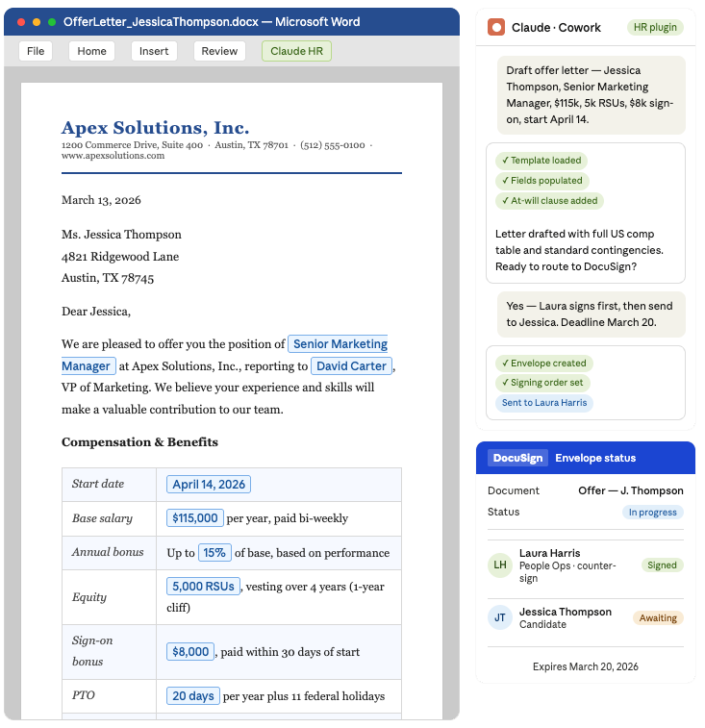Click the Awaiting badge for Jessica Thompson
705x728 pixels.
pos(658,618)
